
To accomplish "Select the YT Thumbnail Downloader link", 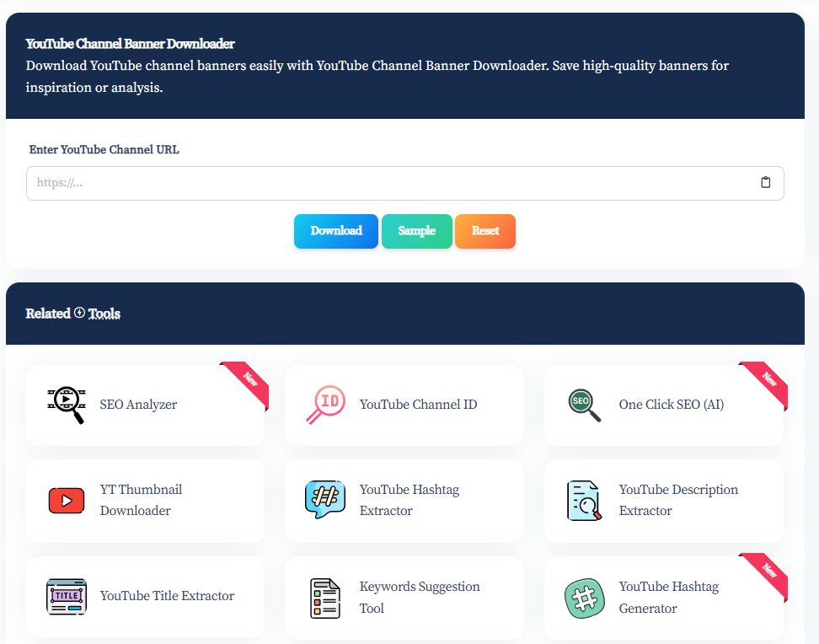I will coord(141,500).
